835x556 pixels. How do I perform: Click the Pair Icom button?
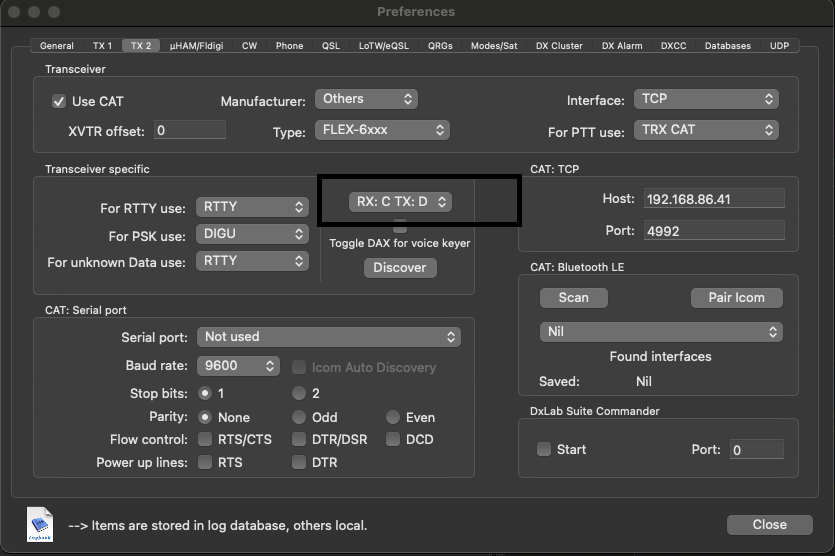coord(736,297)
